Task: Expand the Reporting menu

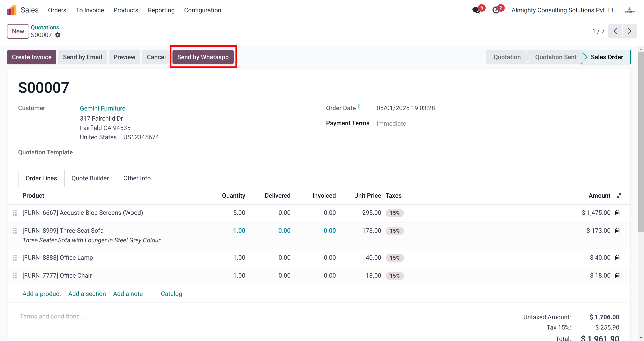Action: [x=161, y=10]
